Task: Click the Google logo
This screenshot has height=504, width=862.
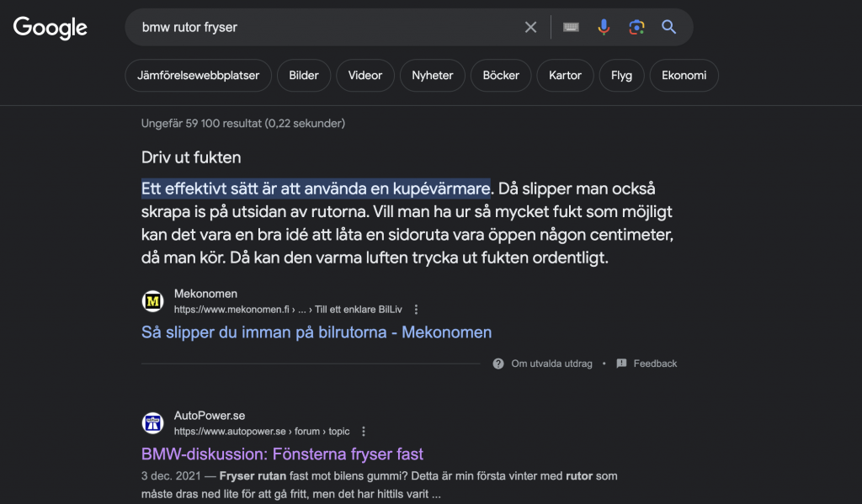Action: (x=51, y=28)
